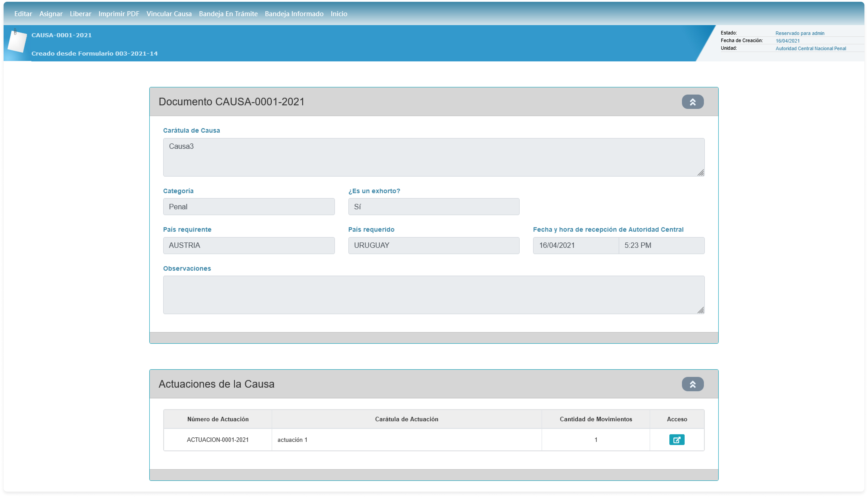Click the Observaciones text area

pos(434,295)
